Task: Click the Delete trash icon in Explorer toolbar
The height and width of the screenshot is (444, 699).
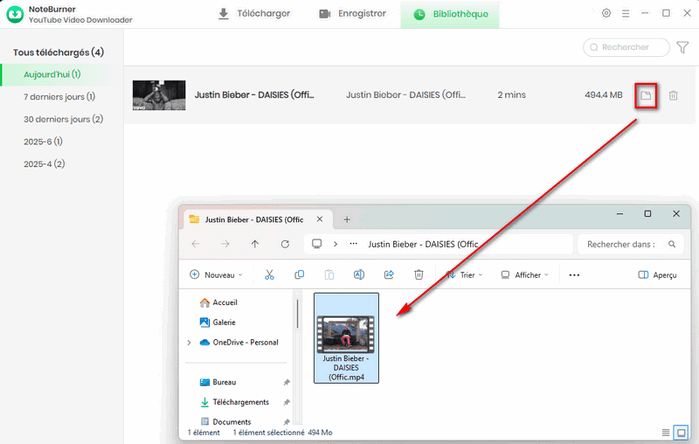Action: pyautogui.click(x=419, y=275)
